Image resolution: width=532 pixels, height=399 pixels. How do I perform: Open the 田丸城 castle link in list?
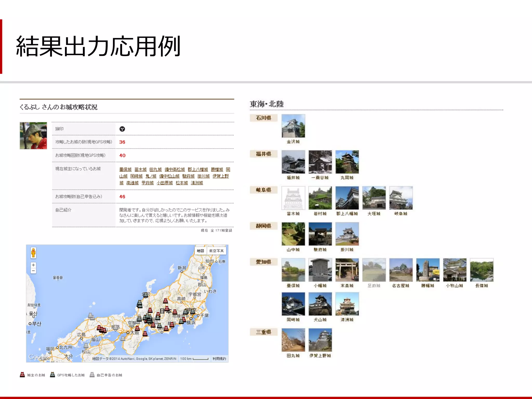[x=156, y=169]
